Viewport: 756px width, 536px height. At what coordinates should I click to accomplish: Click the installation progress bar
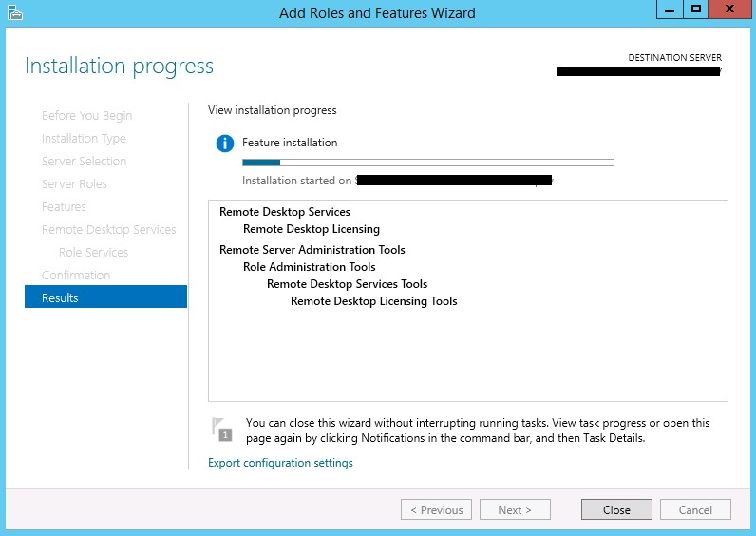pos(428,163)
